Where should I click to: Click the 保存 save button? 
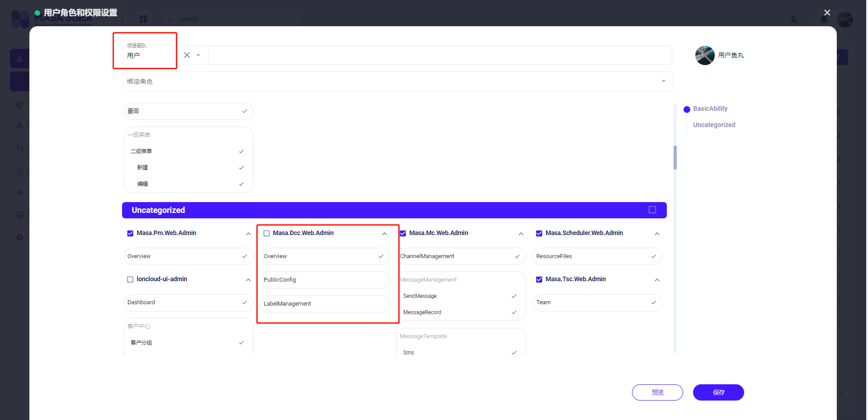[x=718, y=392]
